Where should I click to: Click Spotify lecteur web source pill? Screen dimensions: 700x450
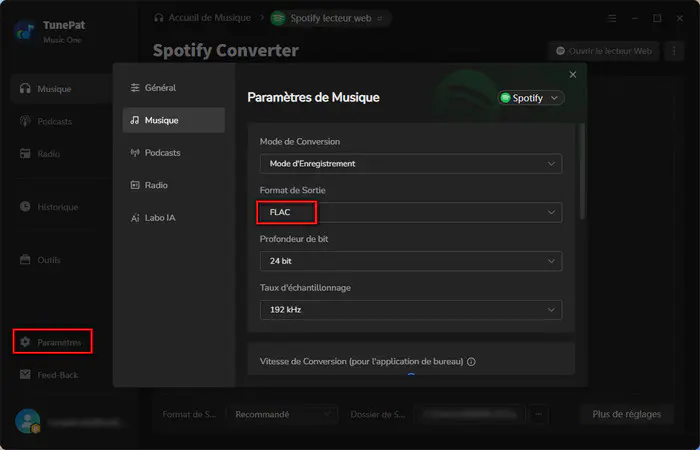(x=331, y=18)
